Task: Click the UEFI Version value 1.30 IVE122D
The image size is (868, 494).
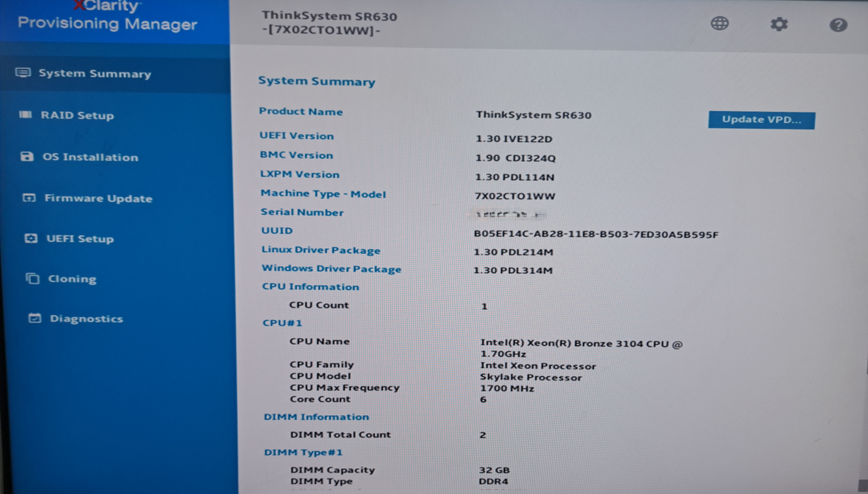Action: pyautogui.click(x=514, y=139)
